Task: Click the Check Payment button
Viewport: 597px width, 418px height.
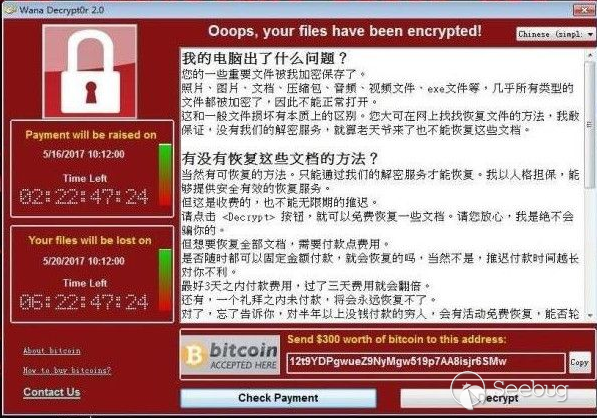Action: pos(278,398)
